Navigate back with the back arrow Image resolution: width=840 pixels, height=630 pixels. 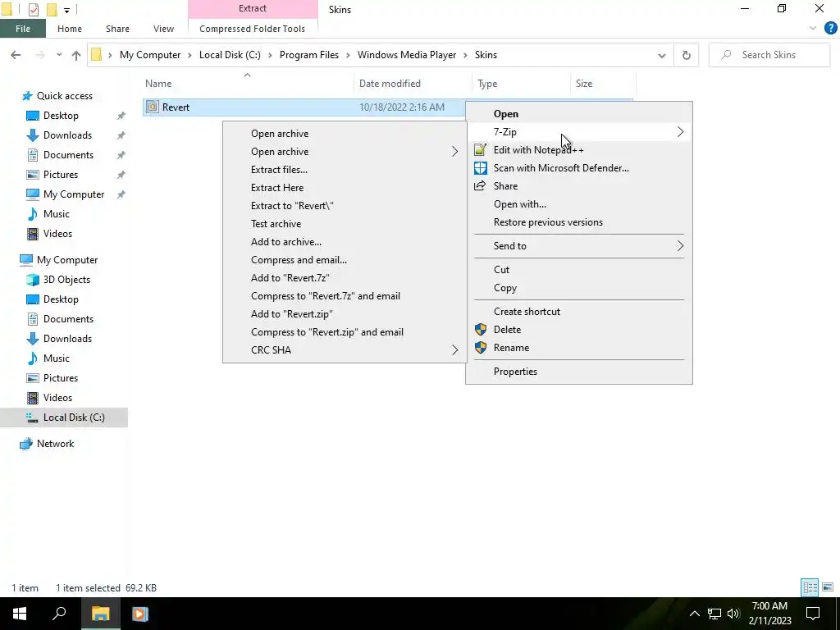click(16, 55)
